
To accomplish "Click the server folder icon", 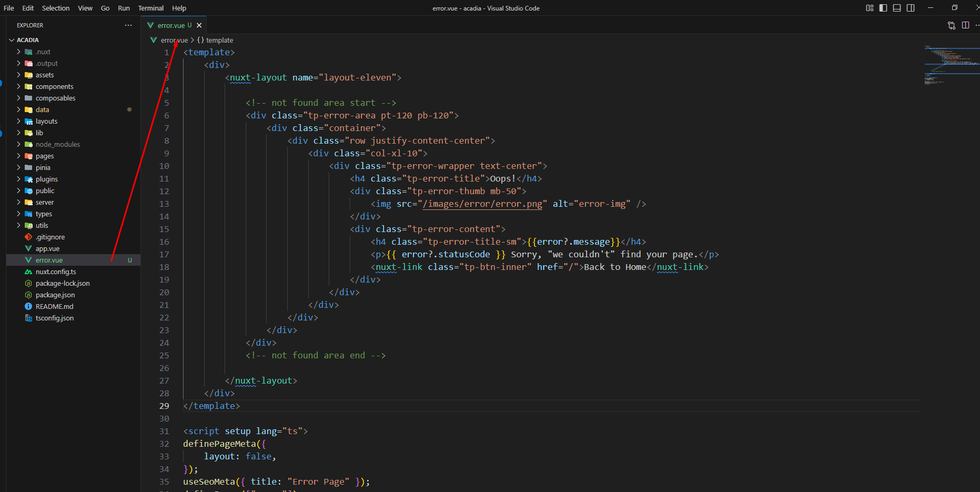I will click(x=29, y=202).
